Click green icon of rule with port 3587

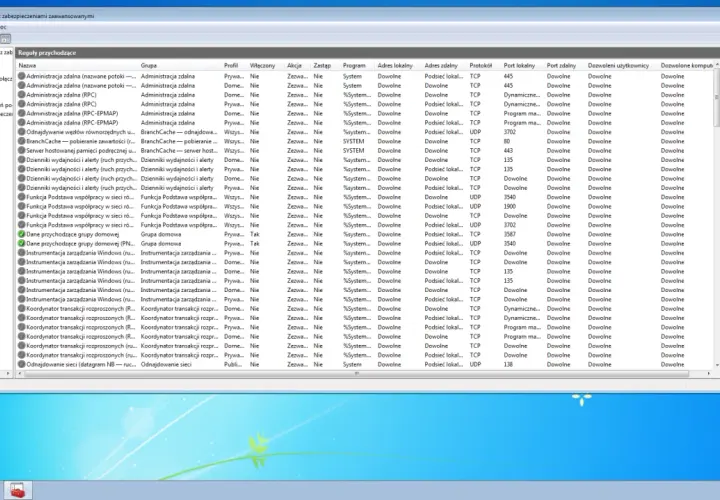(21, 234)
